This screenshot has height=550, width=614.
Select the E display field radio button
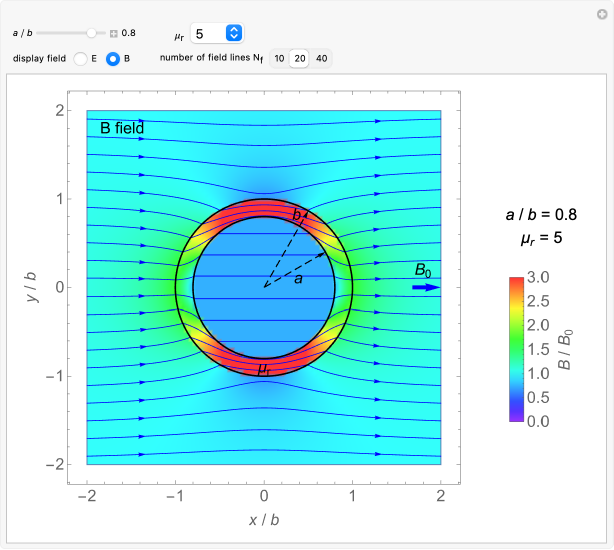[x=81, y=59]
